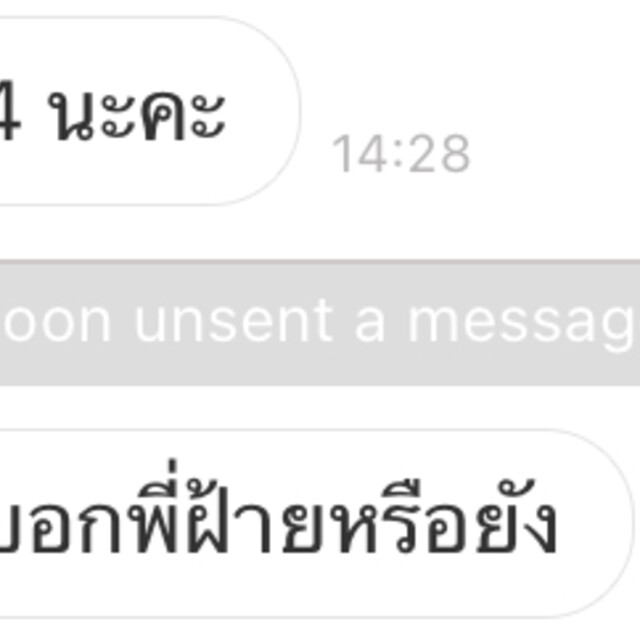Click the letter a in unsent banner
640x640 pixels.
370,327
